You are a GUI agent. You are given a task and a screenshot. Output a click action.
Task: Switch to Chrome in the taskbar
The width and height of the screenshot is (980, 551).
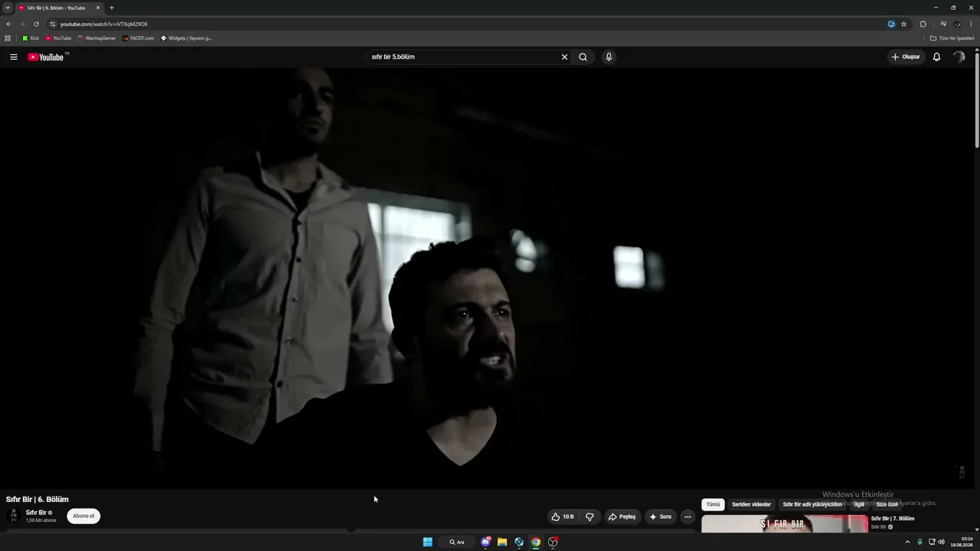pyautogui.click(x=536, y=542)
